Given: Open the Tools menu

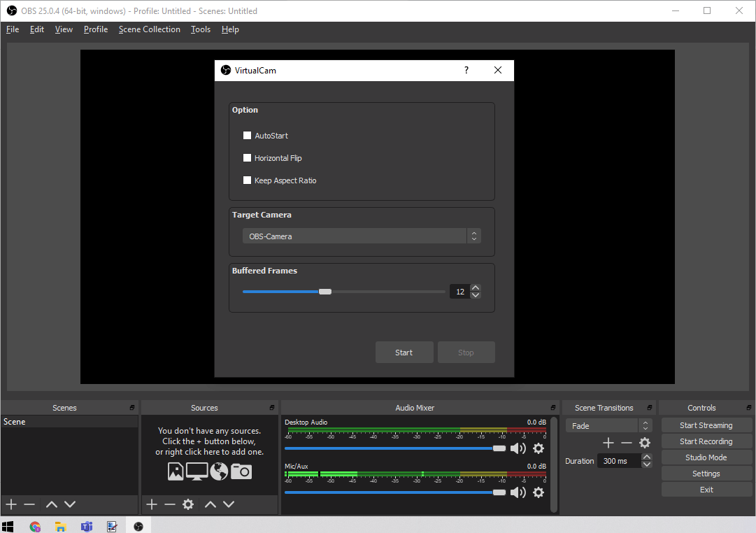Looking at the screenshot, I should click(201, 29).
